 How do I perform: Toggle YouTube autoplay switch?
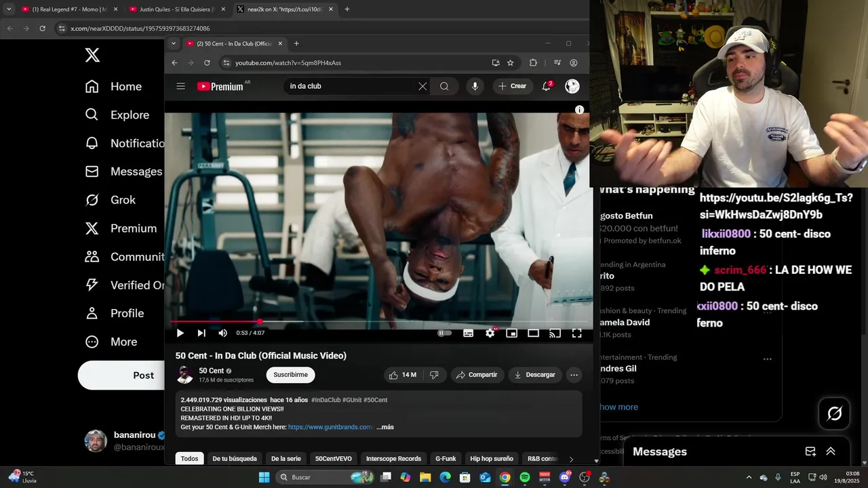[444, 333]
